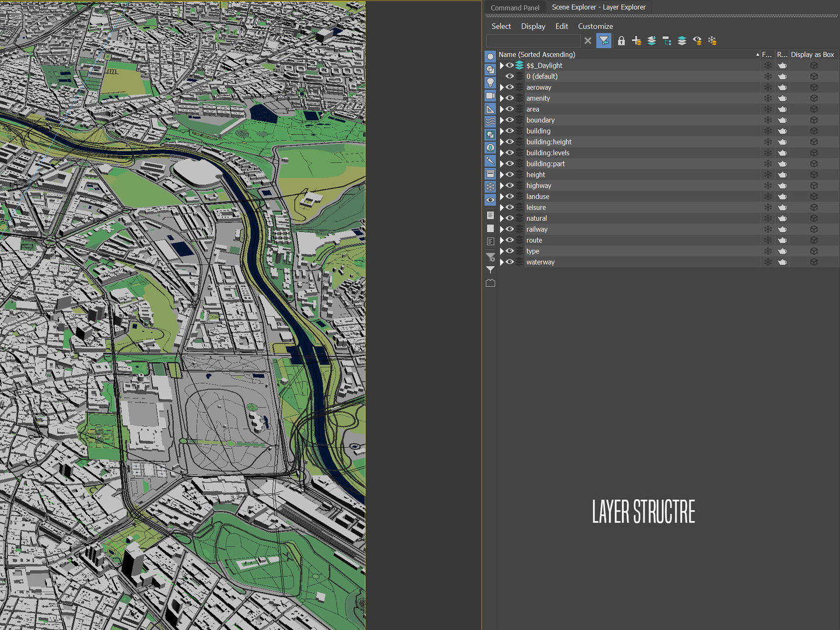
Task: Select the Lock Cell Editing padlock icon
Action: click(x=621, y=41)
